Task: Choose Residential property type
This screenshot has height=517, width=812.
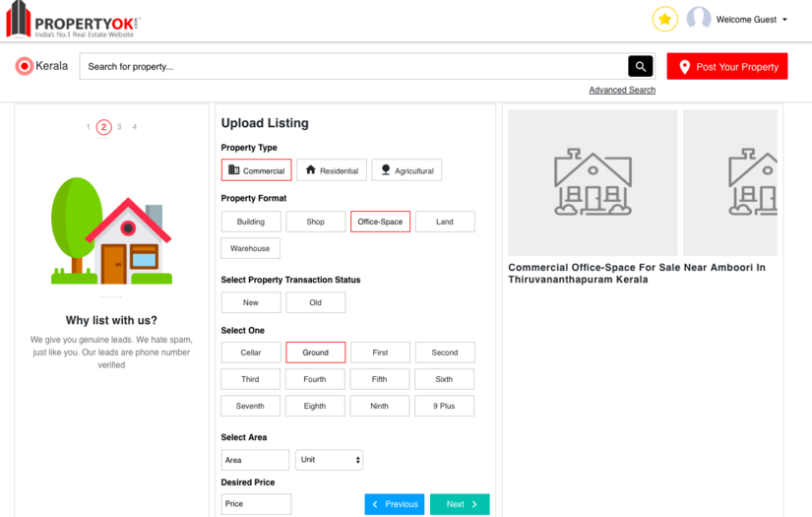Action: coord(332,170)
